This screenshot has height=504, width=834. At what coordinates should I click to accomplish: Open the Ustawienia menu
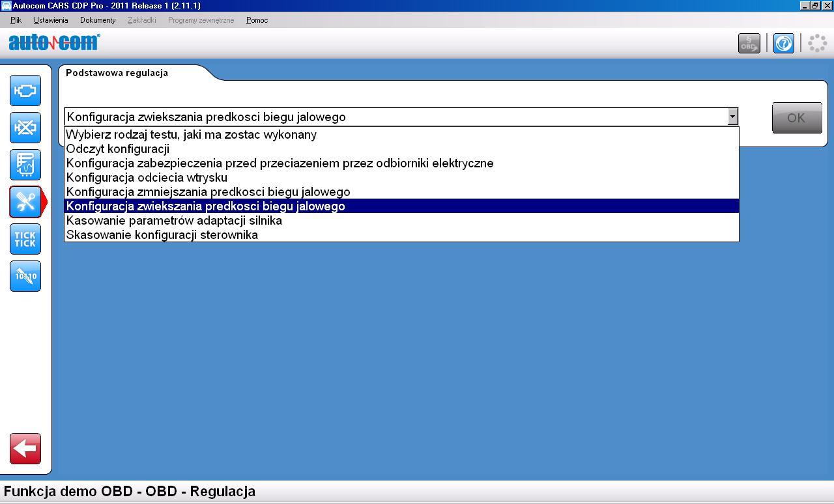[x=51, y=20]
